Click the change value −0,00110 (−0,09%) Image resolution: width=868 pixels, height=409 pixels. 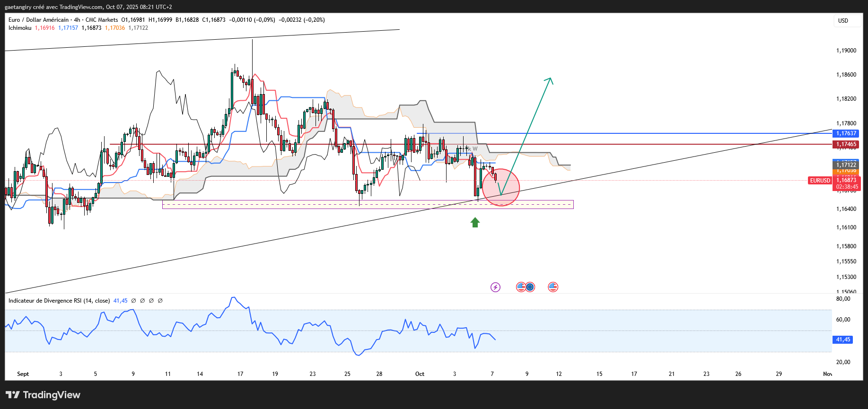tap(252, 20)
